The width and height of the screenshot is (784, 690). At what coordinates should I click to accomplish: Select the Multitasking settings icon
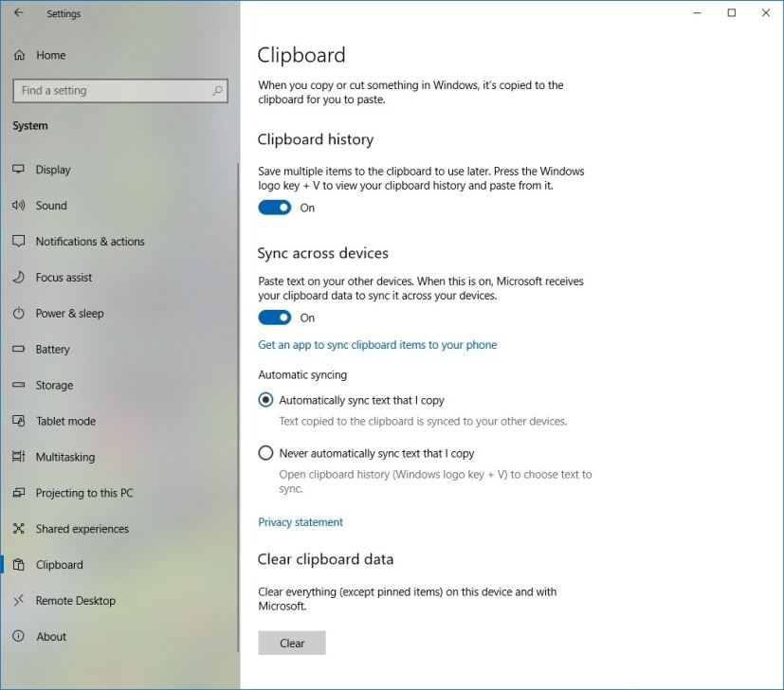coord(20,457)
